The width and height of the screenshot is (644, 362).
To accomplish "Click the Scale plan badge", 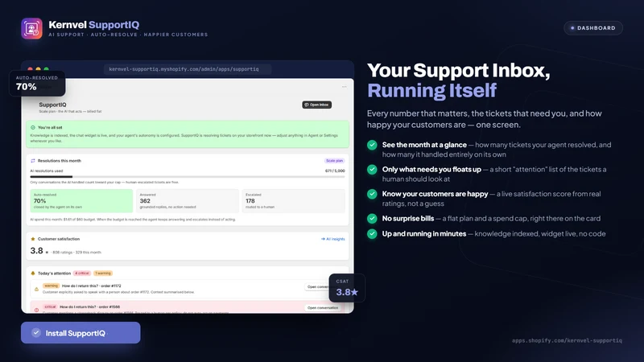I will (334, 161).
